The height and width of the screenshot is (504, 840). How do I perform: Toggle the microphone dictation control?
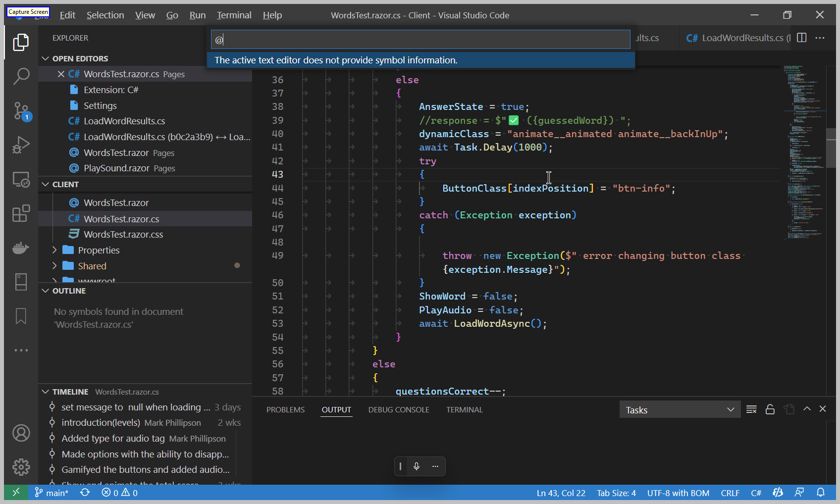[417, 466]
